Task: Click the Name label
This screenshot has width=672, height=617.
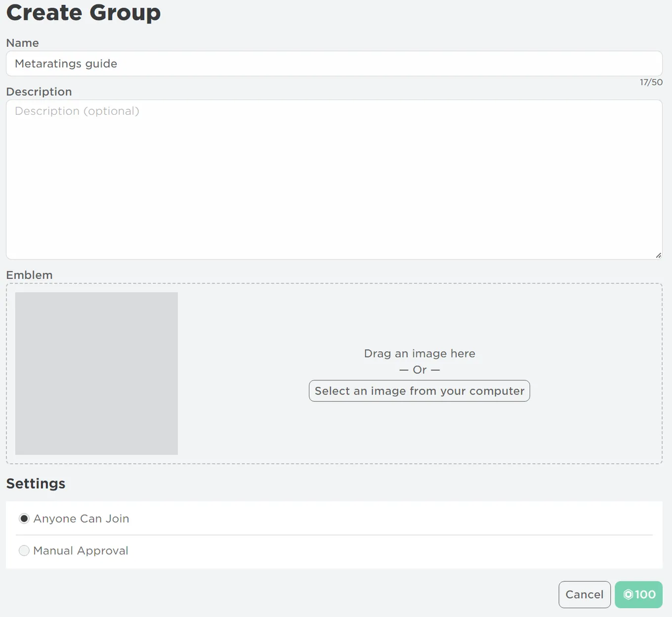Action: point(22,43)
